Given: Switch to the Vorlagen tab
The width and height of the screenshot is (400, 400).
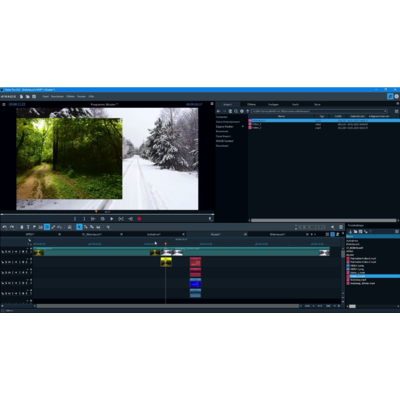Looking at the screenshot, I should [x=273, y=104].
